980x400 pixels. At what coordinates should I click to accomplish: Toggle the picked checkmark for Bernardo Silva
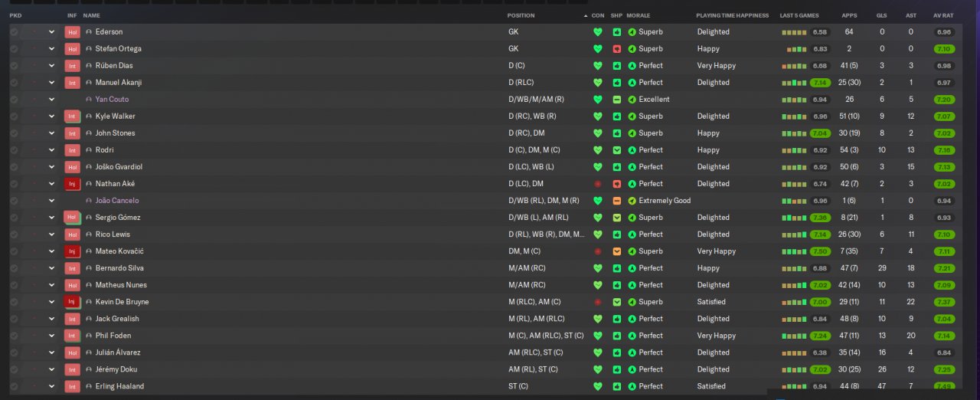pos(14,268)
